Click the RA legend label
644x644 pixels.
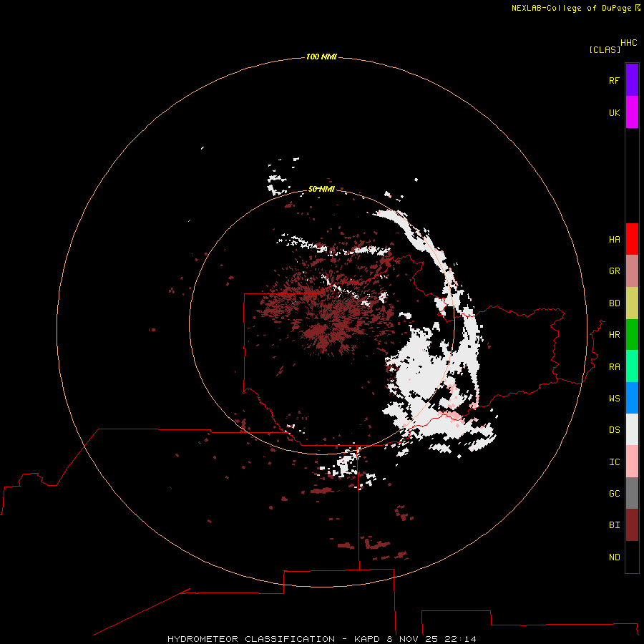(x=614, y=366)
